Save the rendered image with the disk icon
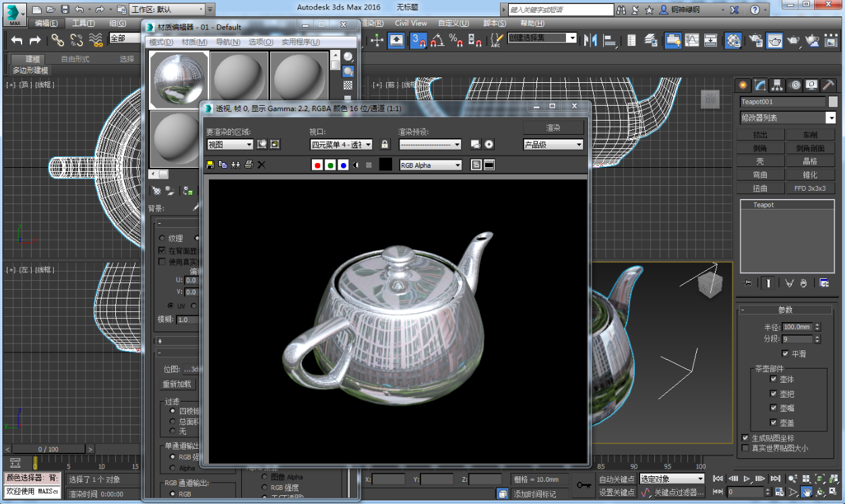 (x=210, y=165)
